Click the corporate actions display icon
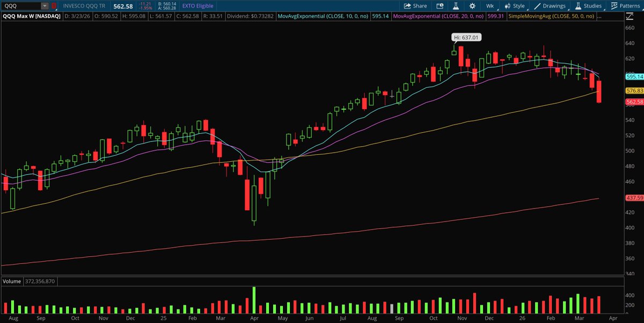 coord(440,6)
